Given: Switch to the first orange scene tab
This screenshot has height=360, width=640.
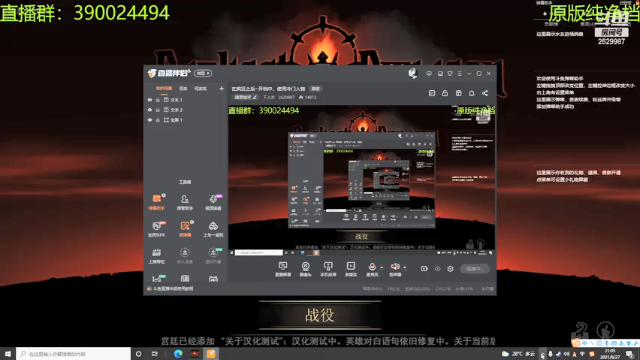Looking at the screenshot, I should point(164,88).
